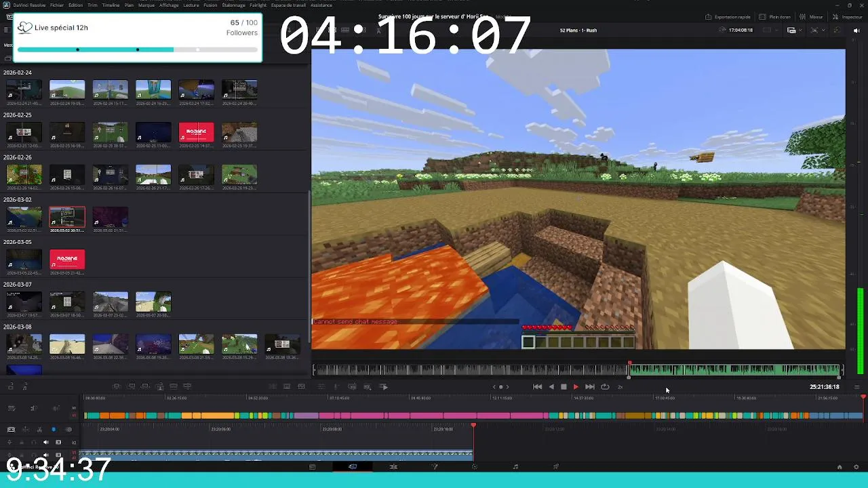
Task: Go to the next edit point
Action: point(507,387)
